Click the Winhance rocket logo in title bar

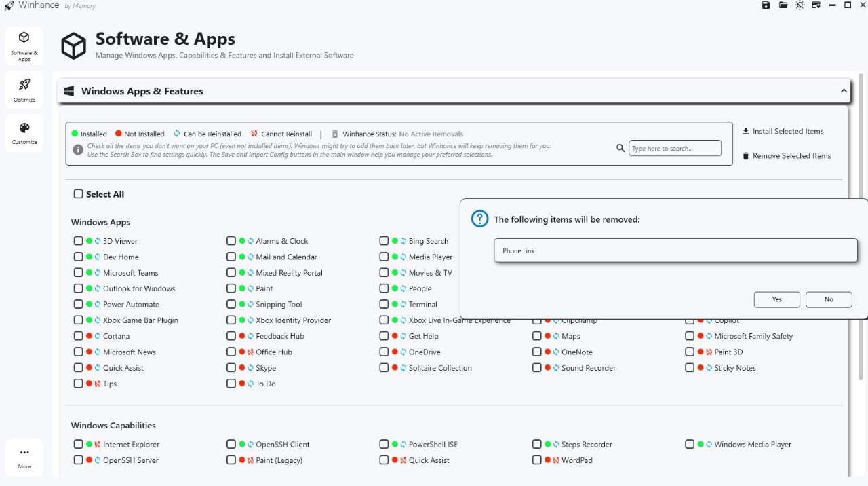tap(9, 5)
